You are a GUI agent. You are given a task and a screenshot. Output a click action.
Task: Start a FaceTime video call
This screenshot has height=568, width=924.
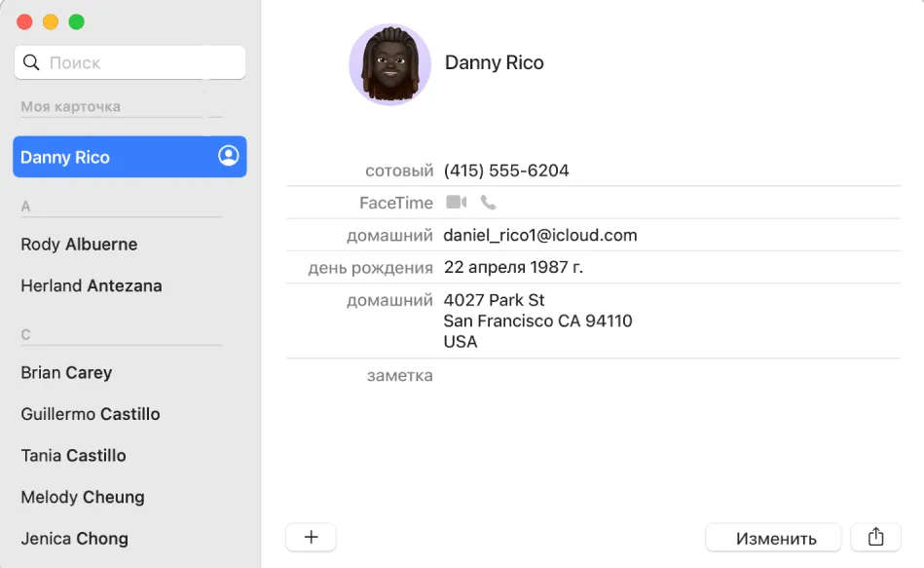tap(456, 203)
